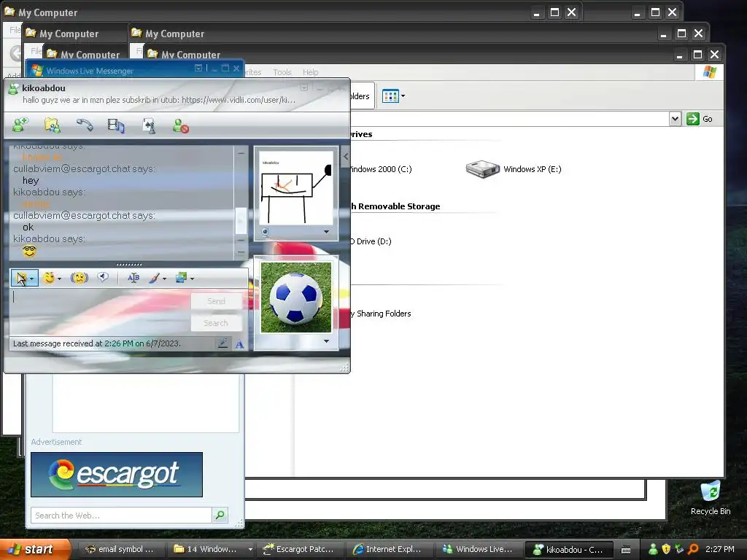Click the Messenger tray icon
This screenshot has height=560, width=747.
tap(653, 549)
